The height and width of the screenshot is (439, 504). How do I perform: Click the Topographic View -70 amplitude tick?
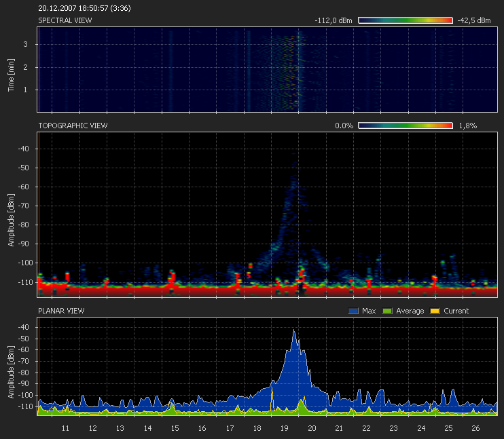click(x=23, y=206)
